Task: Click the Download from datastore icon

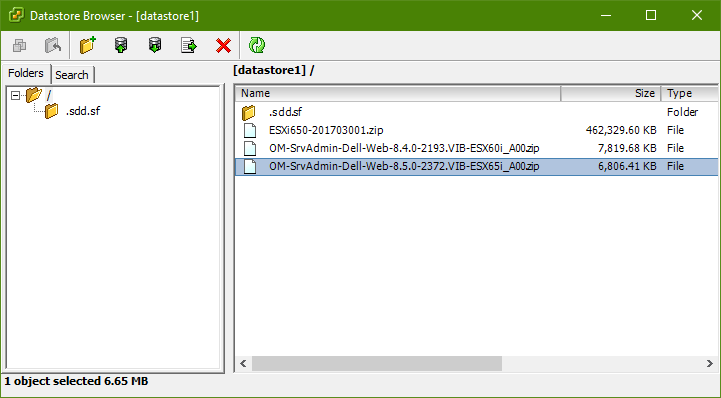Action: (x=155, y=45)
